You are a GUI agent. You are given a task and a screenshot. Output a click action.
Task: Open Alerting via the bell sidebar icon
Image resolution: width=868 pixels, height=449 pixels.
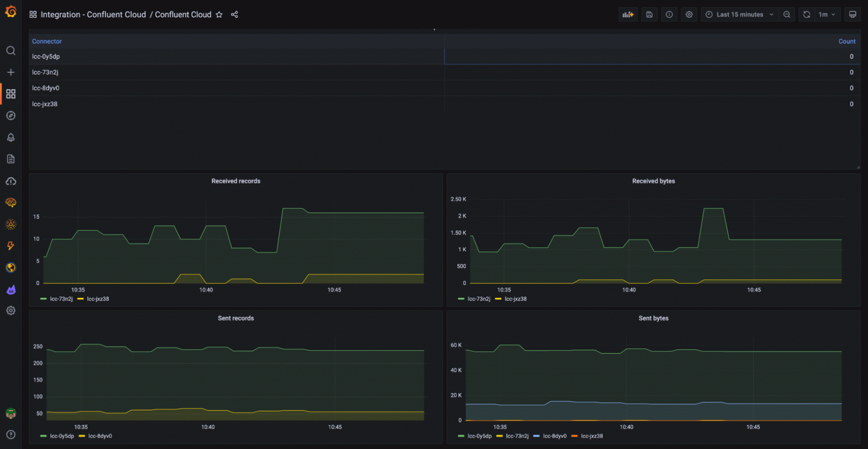(x=11, y=137)
